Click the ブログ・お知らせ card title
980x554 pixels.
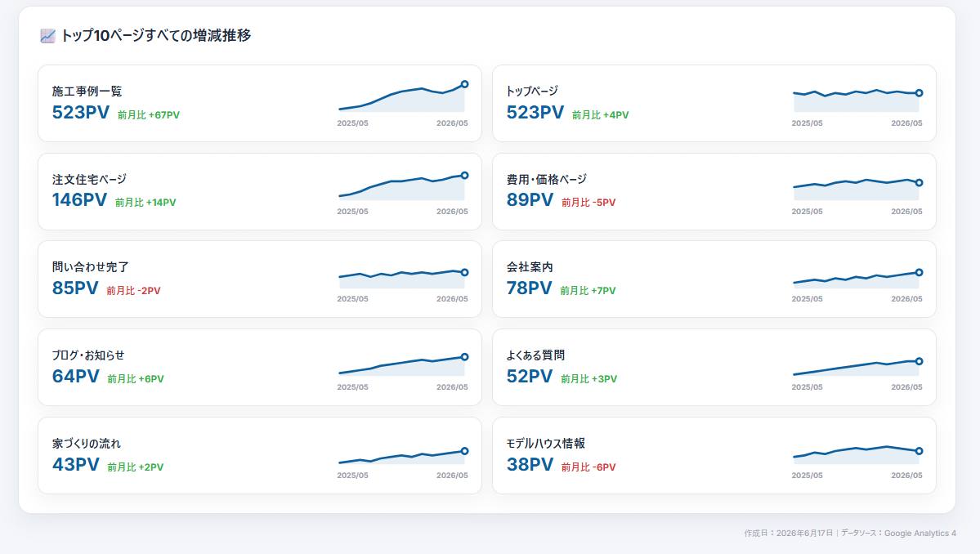88,355
